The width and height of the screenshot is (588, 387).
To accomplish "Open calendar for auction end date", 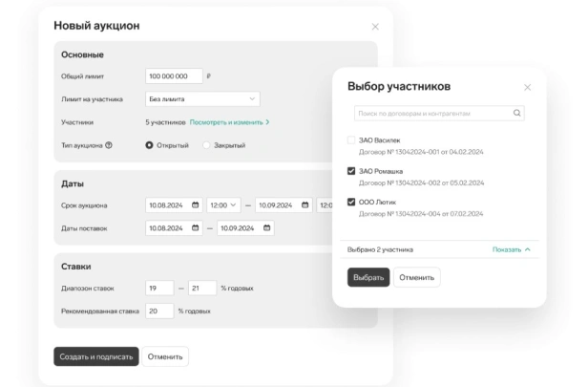I will tap(304, 204).
